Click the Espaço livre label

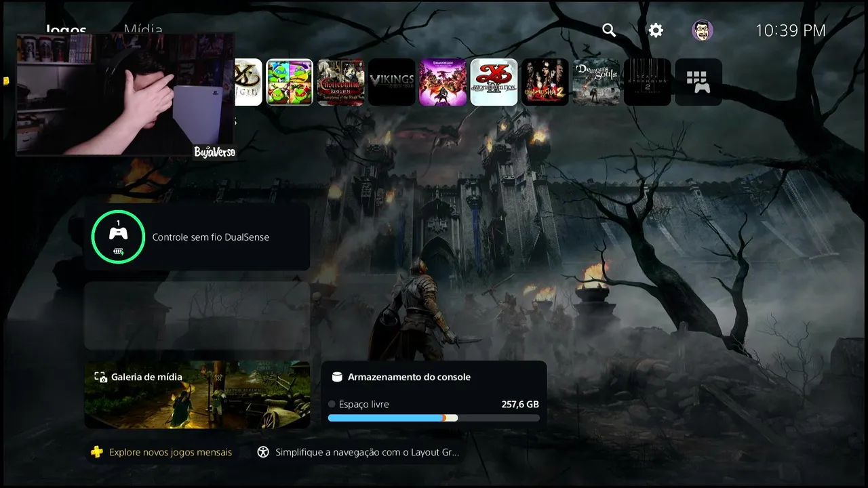tap(363, 404)
